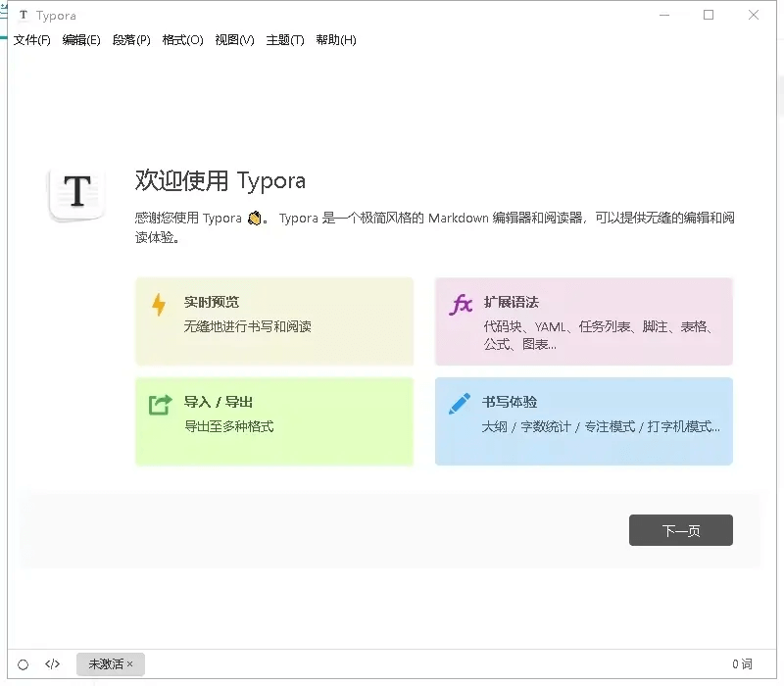Select the 书写体验 feature card
The height and width of the screenshot is (686, 784).
(x=583, y=421)
